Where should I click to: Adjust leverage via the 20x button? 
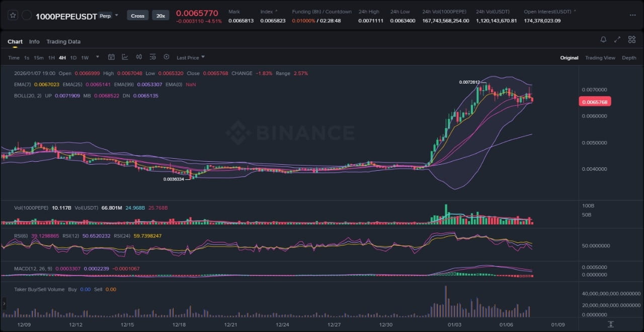pos(160,16)
